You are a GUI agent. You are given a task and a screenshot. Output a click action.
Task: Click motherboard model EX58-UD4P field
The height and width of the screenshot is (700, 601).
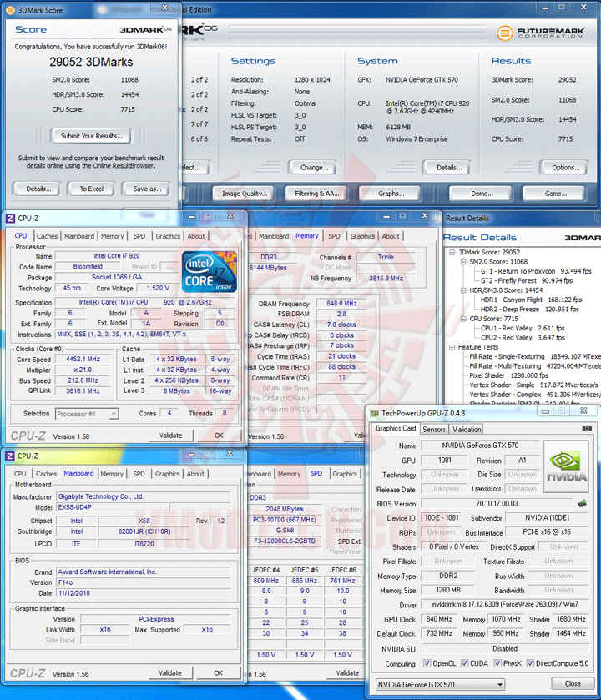pos(113,507)
